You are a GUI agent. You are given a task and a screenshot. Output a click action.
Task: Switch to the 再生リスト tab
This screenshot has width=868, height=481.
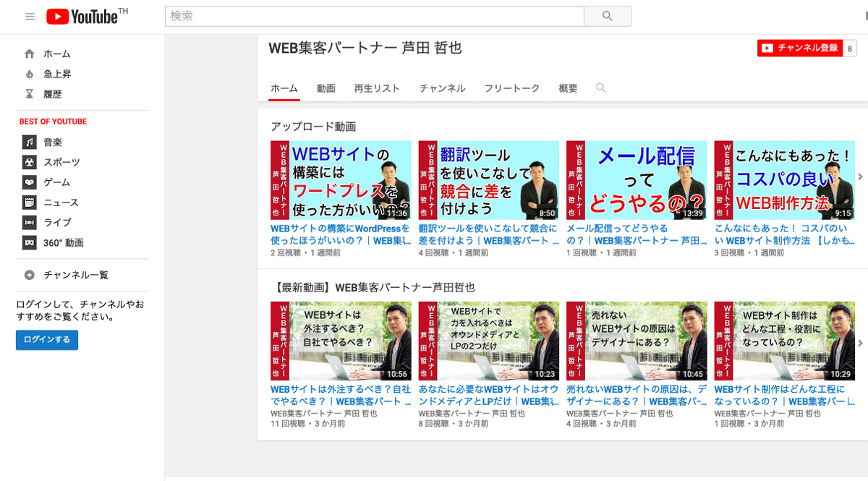[x=377, y=88]
